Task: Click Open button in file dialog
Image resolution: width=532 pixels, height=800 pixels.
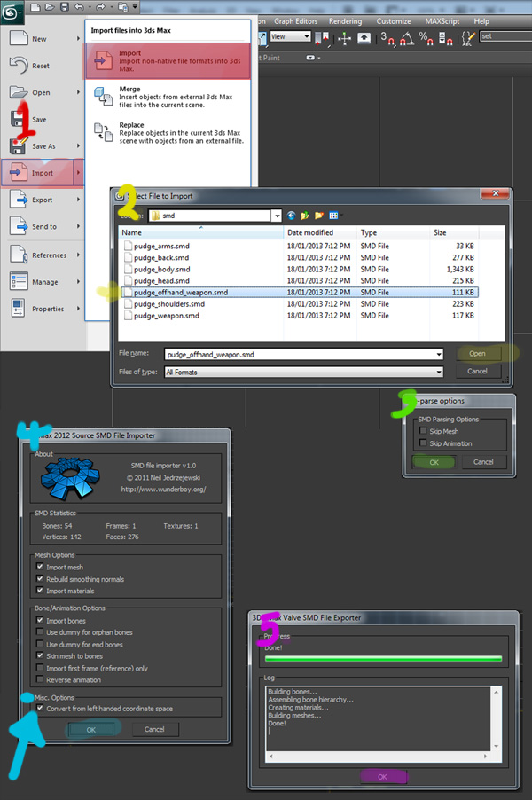Action: [x=477, y=354]
